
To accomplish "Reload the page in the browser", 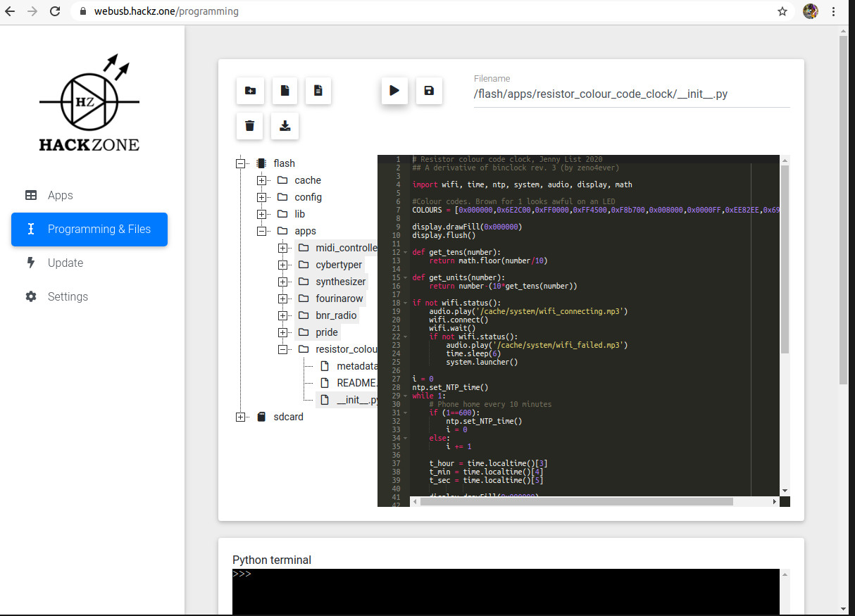I will click(x=55, y=11).
